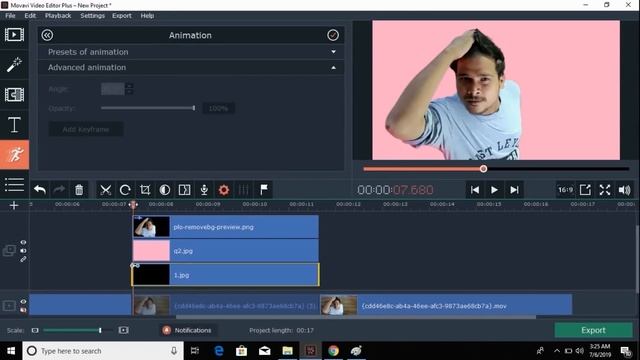640x360 pixels.
Task: Select the 1.jpg clip
Action: 226,275
